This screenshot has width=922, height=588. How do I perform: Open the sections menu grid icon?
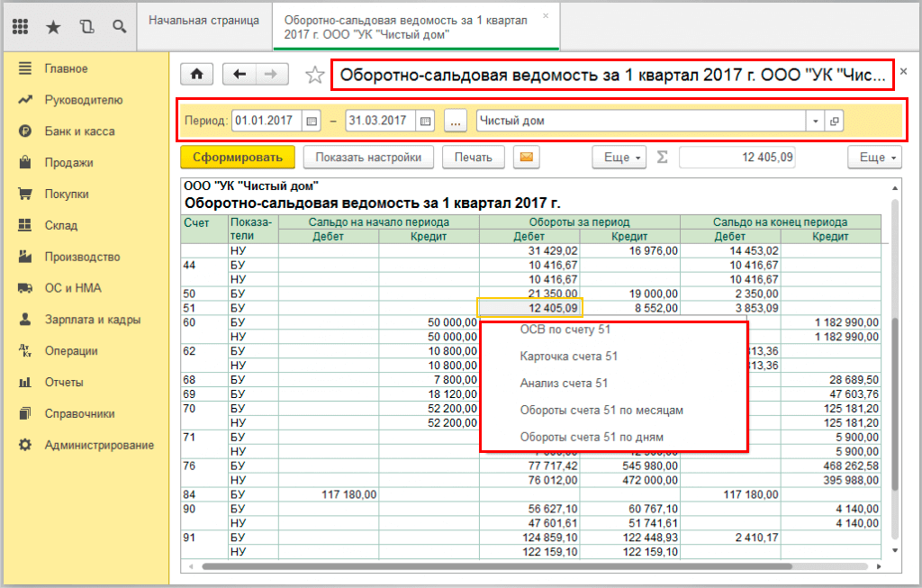[x=21, y=26]
